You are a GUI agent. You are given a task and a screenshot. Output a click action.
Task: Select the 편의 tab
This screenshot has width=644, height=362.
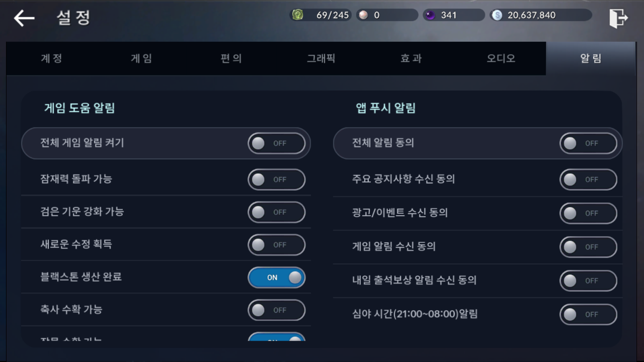[x=231, y=58]
